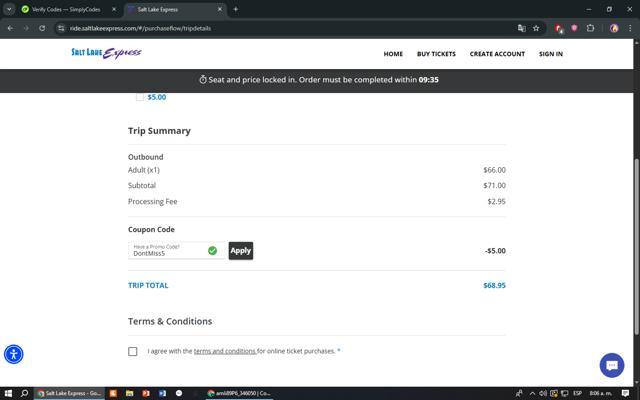Show hidden system tray icons
Viewport: 640px width, 400px height.
532,393
